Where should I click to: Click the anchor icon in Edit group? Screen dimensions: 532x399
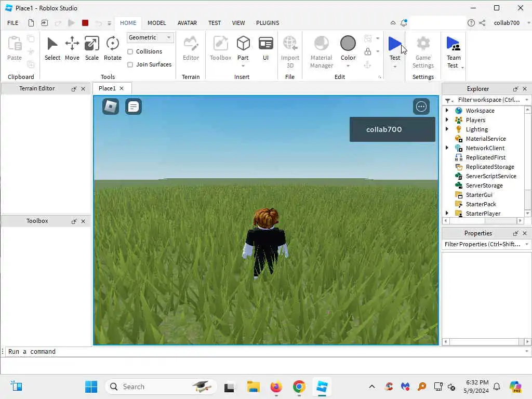(367, 65)
